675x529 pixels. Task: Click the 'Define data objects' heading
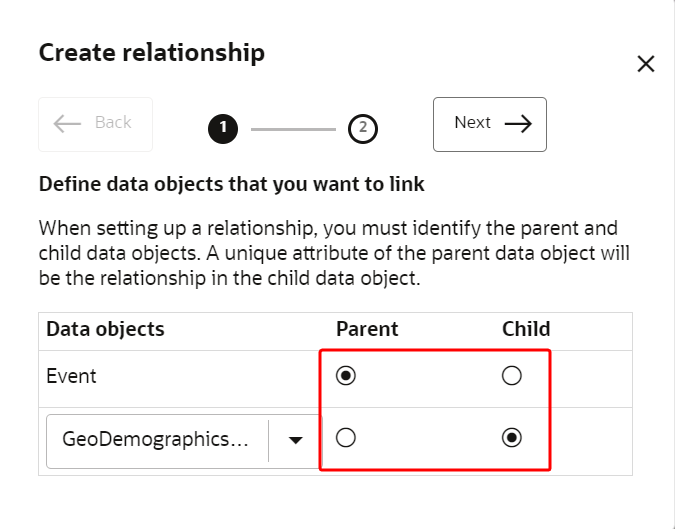pos(231,185)
